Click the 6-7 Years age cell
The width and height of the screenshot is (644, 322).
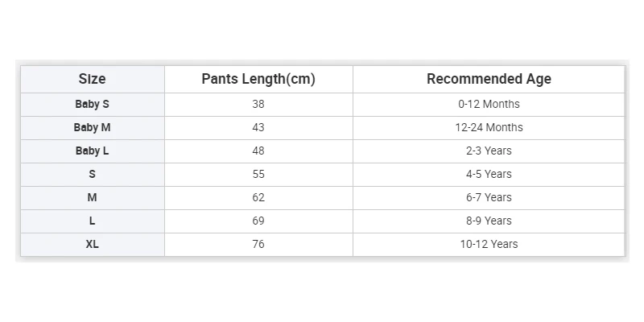coord(489,197)
